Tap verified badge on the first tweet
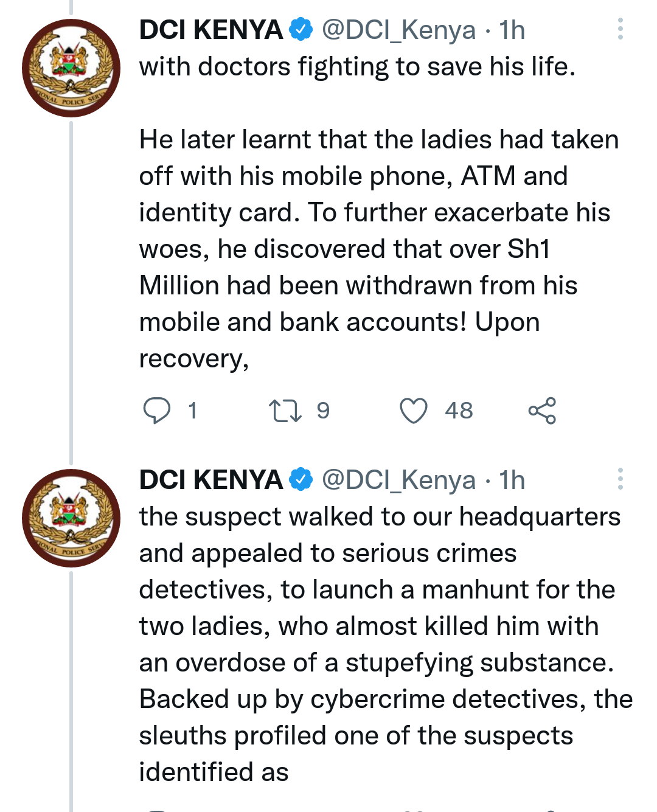 click(301, 30)
